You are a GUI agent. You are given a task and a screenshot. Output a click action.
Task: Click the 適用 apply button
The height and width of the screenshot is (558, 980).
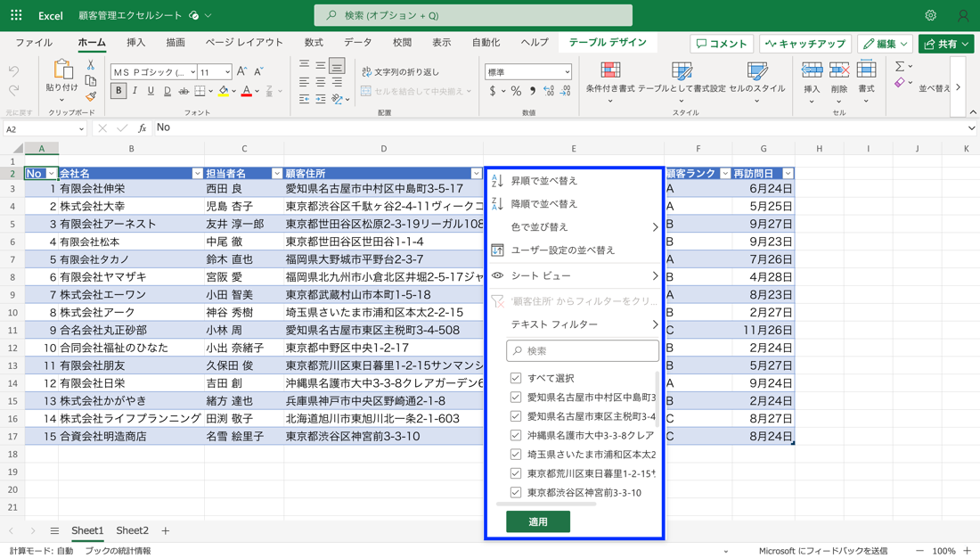coord(538,521)
